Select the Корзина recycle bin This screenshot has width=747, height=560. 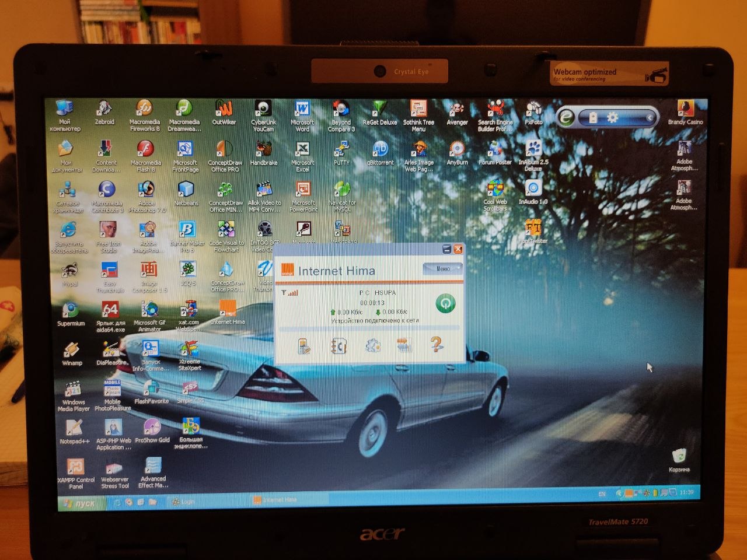(679, 460)
